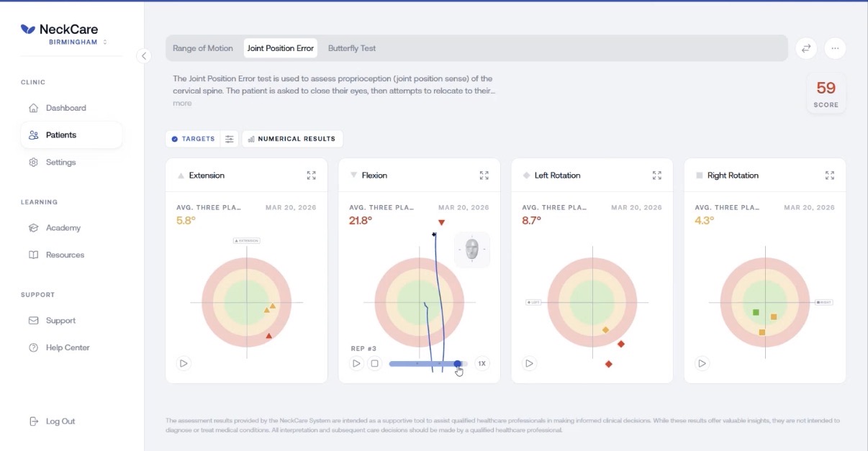Viewport: 868px width, 451px height.
Task: Switch to the Butterfly Test tab
Action: click(x=352, y=48)
